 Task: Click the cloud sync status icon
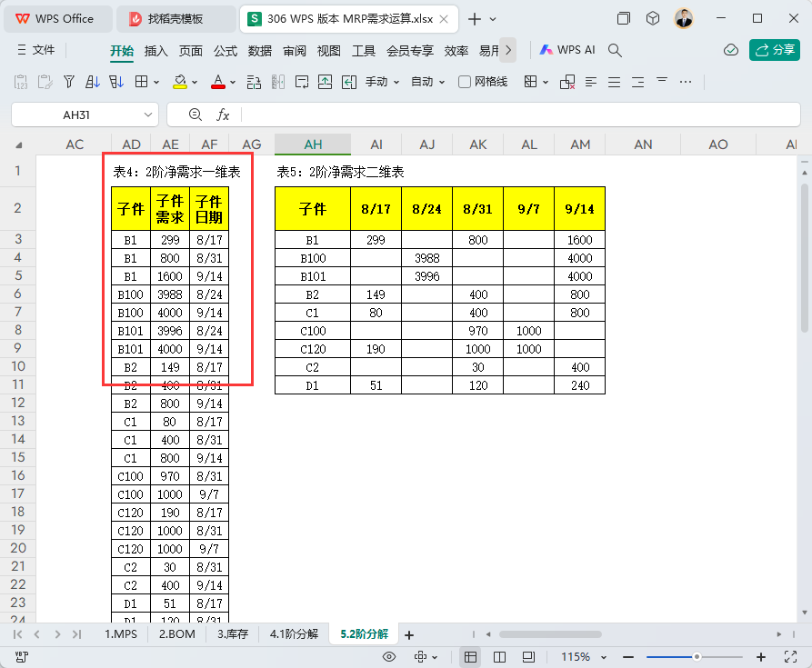[x=731, y=50]
